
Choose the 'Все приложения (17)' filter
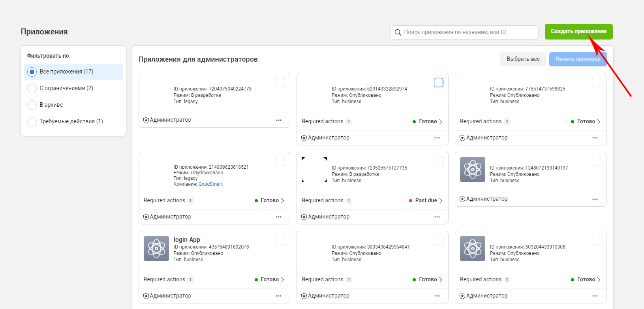(73, 72)
